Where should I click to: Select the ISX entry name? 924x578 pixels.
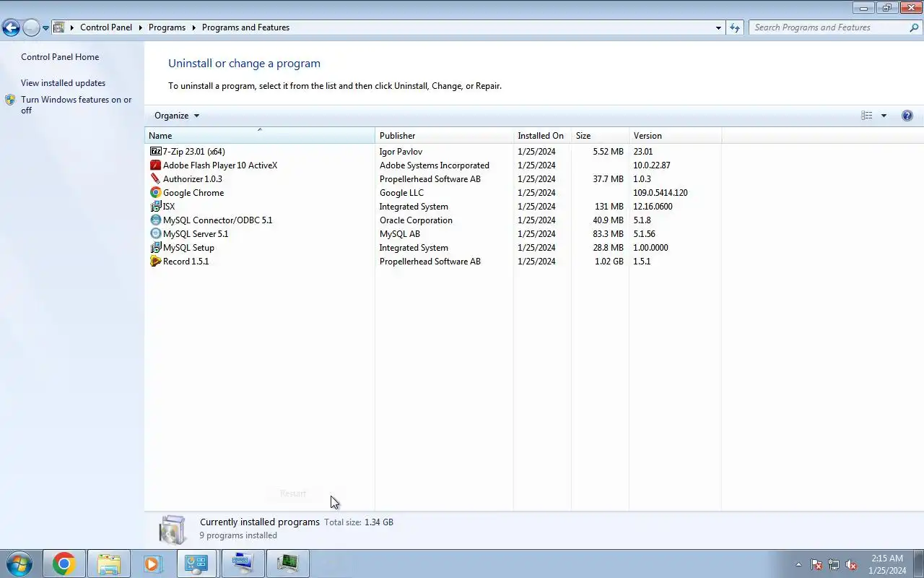[169, 207]
